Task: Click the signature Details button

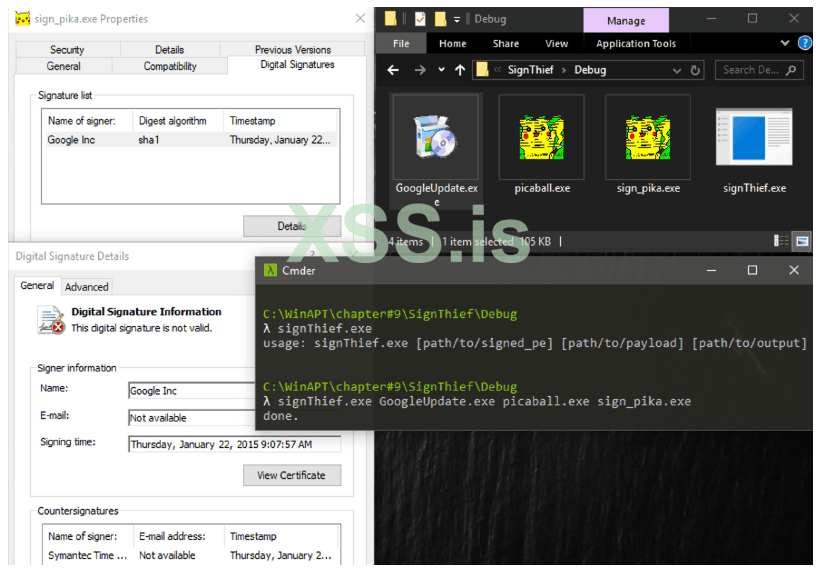Action: [x=292, y=226]
